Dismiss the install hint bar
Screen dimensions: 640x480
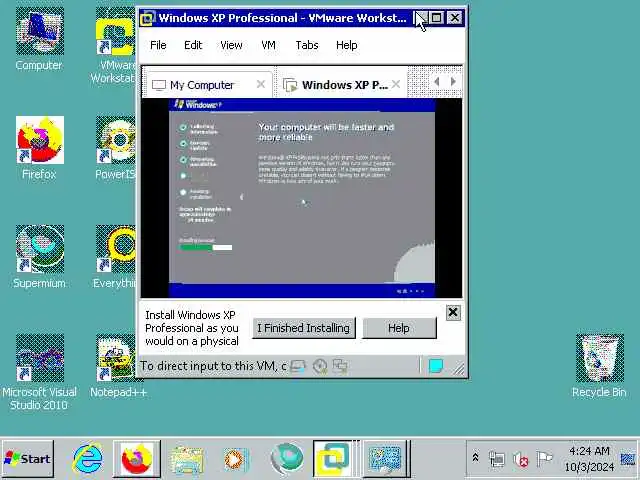coord(453,313)
